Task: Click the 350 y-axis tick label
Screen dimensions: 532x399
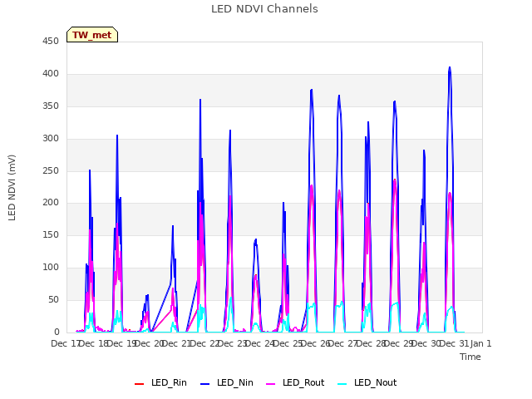Action: (x=51, y=106)
